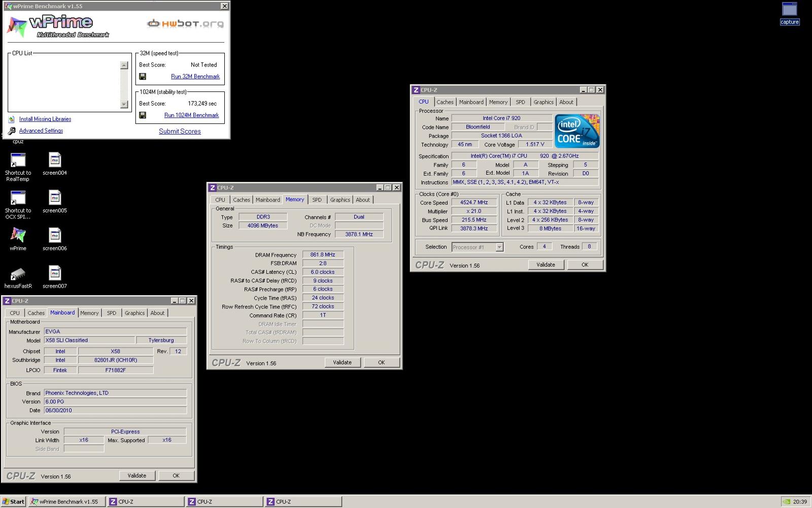Image resolution: width=812 pixels, height=508 pixels.
Task: Click OK in memory CPU-Z window
Action: [381, 363]
